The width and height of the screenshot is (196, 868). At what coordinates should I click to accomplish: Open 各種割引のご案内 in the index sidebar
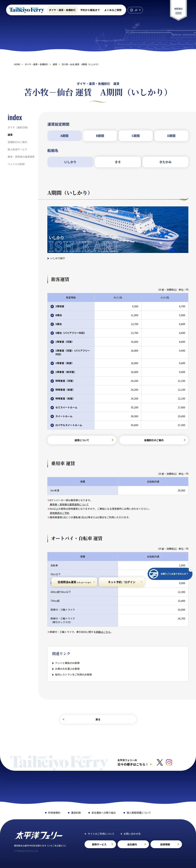pyautogui.click(x=18, y=142)
